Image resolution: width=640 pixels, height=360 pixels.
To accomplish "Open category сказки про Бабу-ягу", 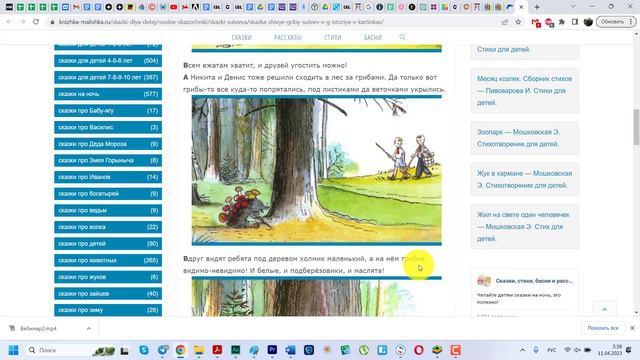I will (x=108, y=111).
